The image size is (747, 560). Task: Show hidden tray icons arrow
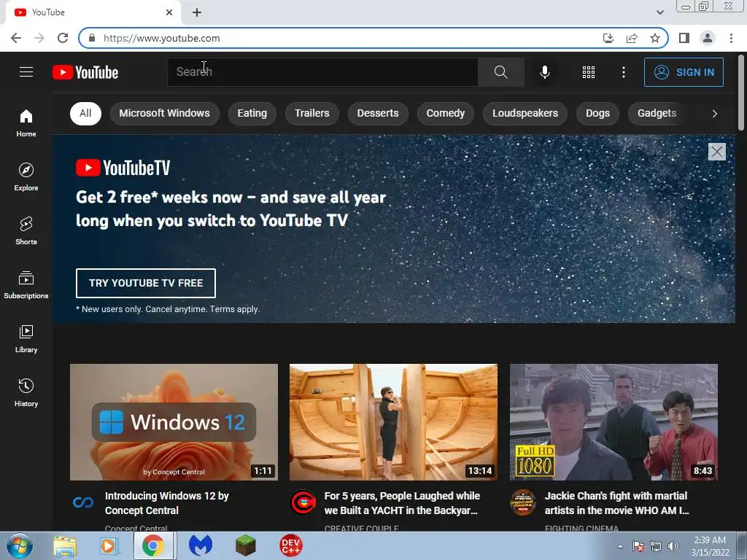[620, 545]
